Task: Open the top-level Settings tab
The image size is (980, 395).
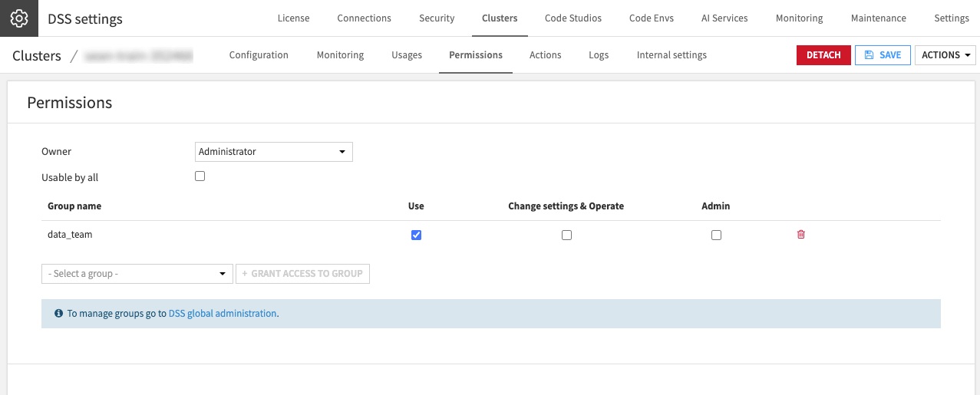Action: pos(952,18)
